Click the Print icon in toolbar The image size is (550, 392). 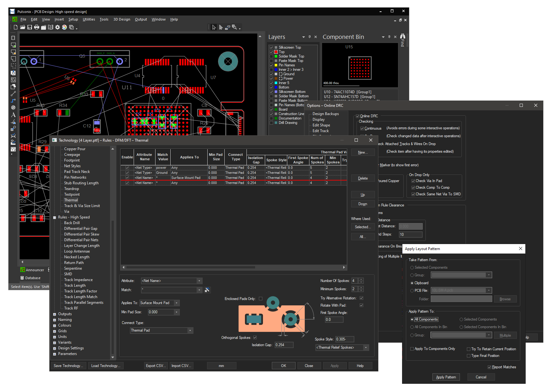[37, 28]
